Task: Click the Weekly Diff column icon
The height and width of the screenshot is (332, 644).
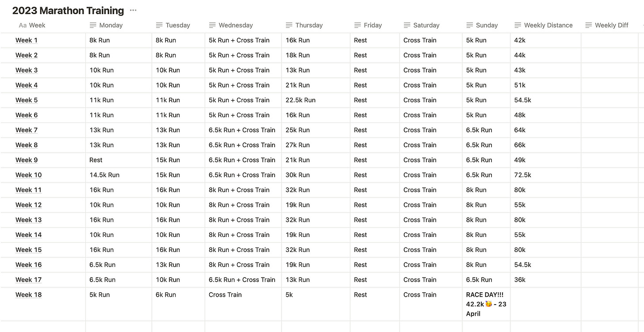Action: 589,25
